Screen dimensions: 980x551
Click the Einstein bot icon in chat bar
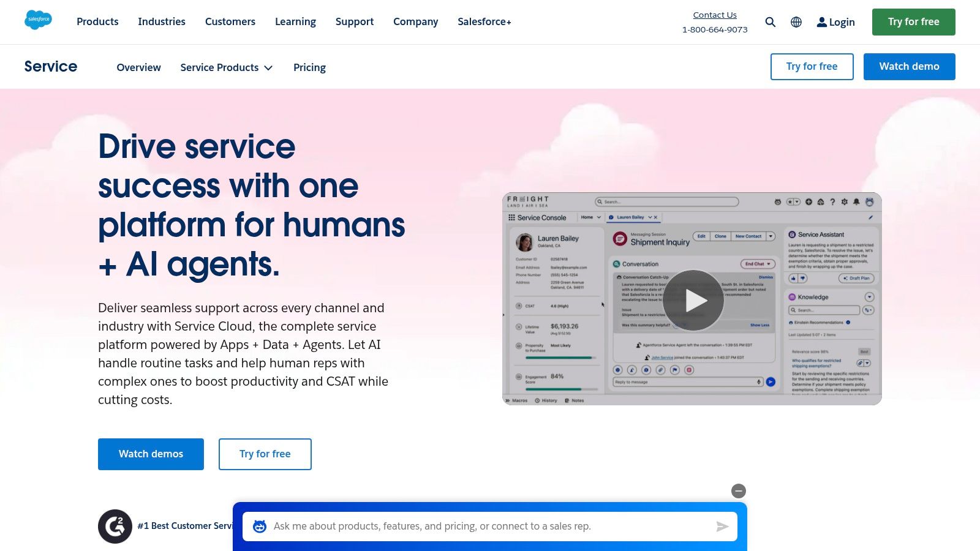click(x=260, y=527)
